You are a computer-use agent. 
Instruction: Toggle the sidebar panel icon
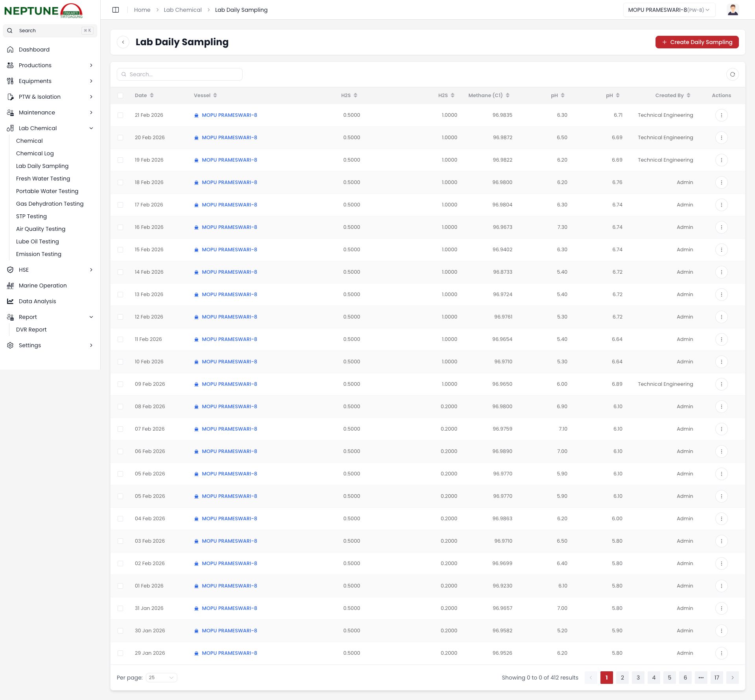pos(116,10)
